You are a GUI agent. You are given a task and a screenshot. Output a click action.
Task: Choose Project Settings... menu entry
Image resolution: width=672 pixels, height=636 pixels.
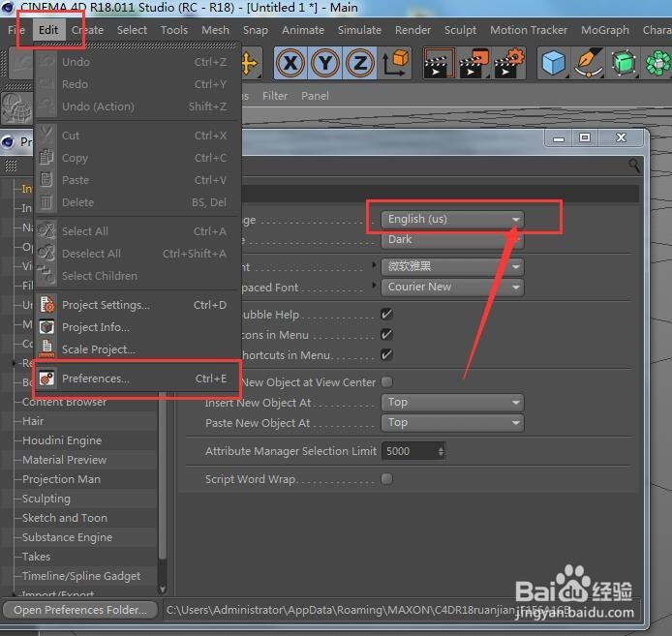[x=137, y=305]
